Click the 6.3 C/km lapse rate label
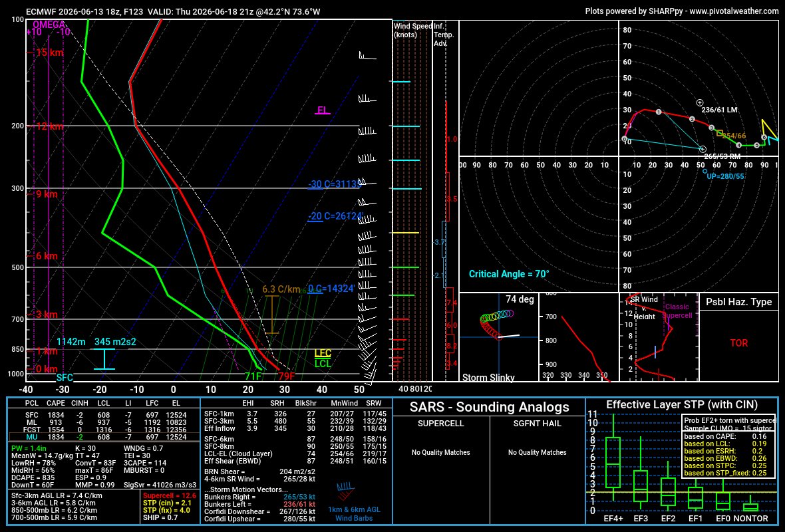Screen dimensions: 785x532 coord(281,290)
